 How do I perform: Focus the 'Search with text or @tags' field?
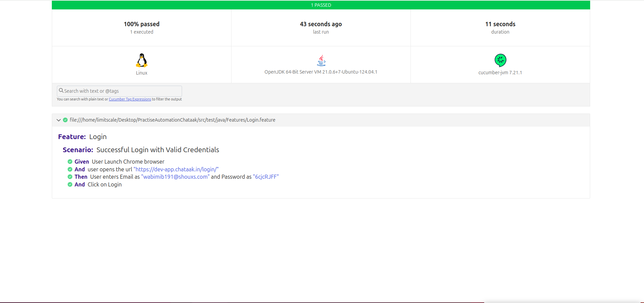[x=119, y=91]
